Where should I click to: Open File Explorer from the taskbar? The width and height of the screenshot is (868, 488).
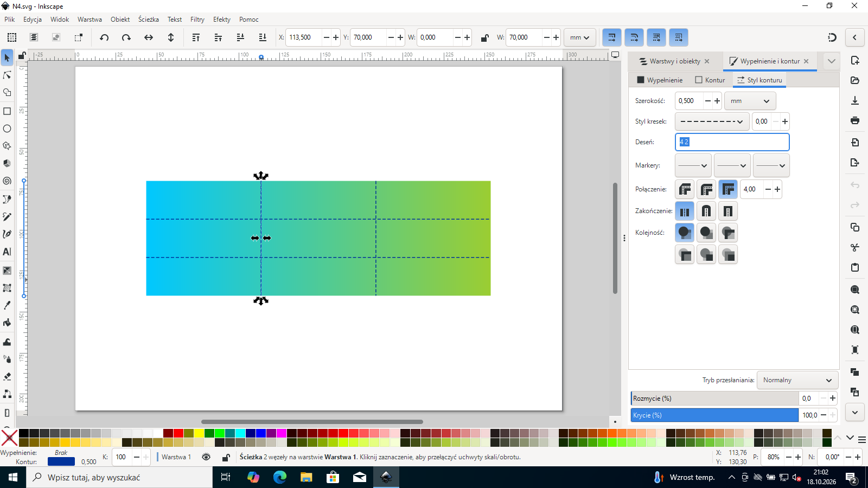pos(306,477)
